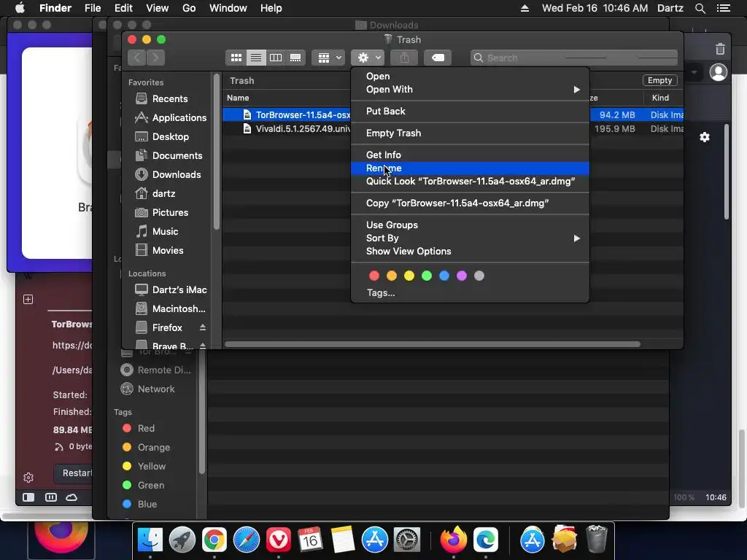Quick Look the TorBrowser dmg file
747x560 pixels.
(470, 182)
